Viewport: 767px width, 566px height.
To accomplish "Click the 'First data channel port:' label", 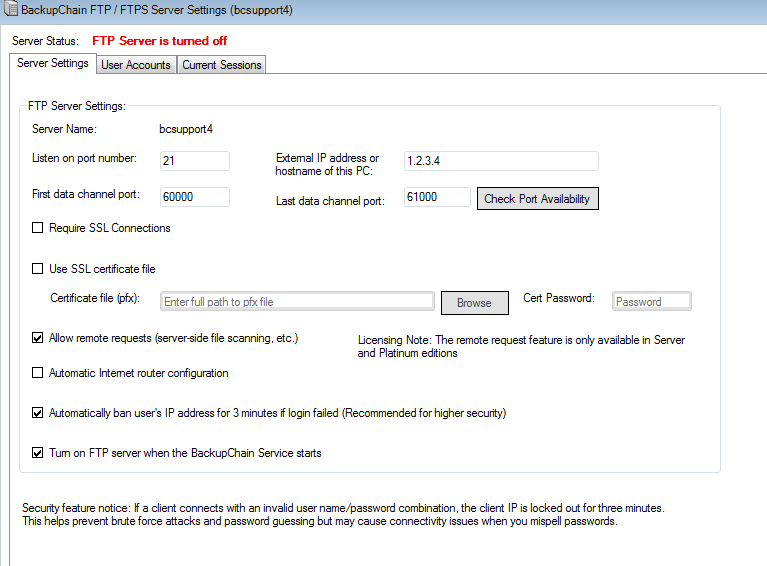I will pyautogui.click(x=86, y=194).
